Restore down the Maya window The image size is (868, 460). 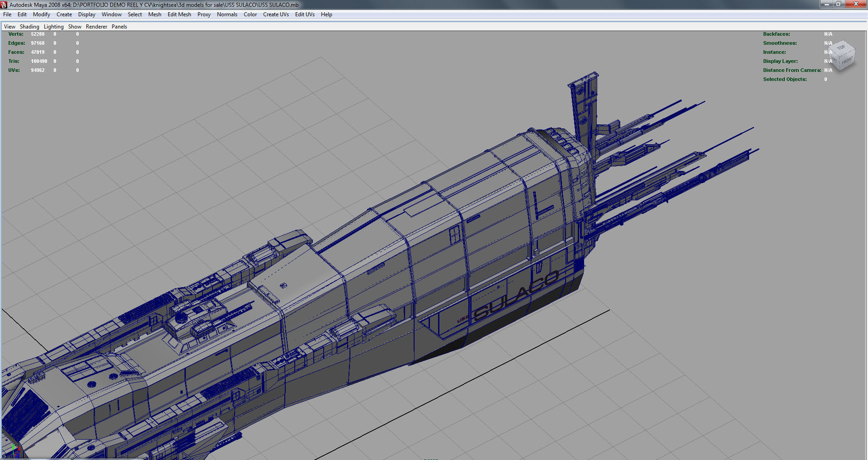pos(839,4)
